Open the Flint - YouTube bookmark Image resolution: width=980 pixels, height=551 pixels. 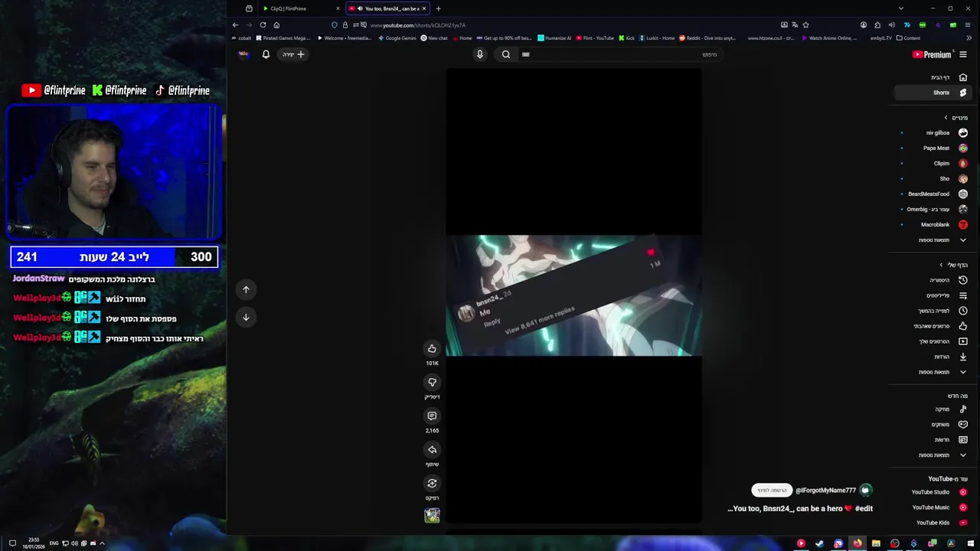click(595, 37)
